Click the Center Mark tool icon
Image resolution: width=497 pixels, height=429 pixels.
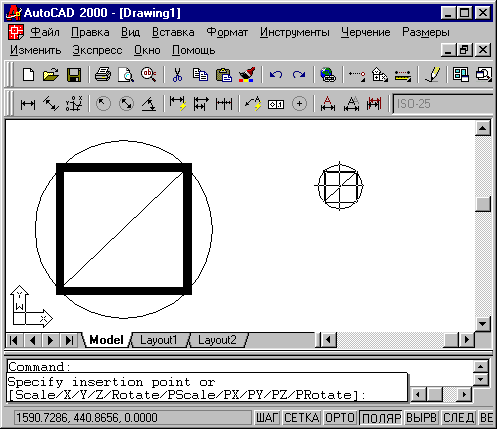click(299, 104)
